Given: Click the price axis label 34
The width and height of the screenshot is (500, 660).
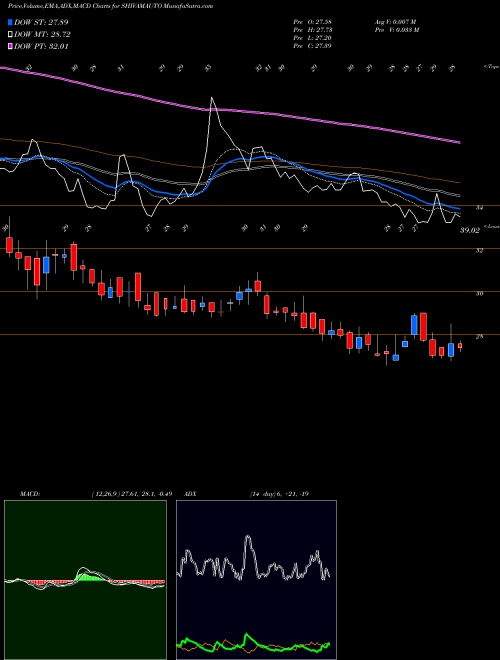Looking at the screenshot, I should point(479,208).
